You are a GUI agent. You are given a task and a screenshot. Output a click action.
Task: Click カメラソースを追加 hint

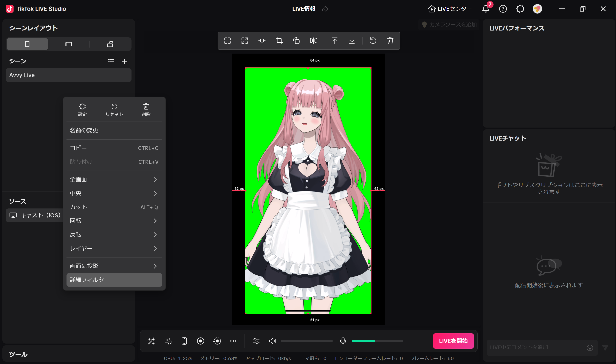pyautogui.click(x=449, y=25)
